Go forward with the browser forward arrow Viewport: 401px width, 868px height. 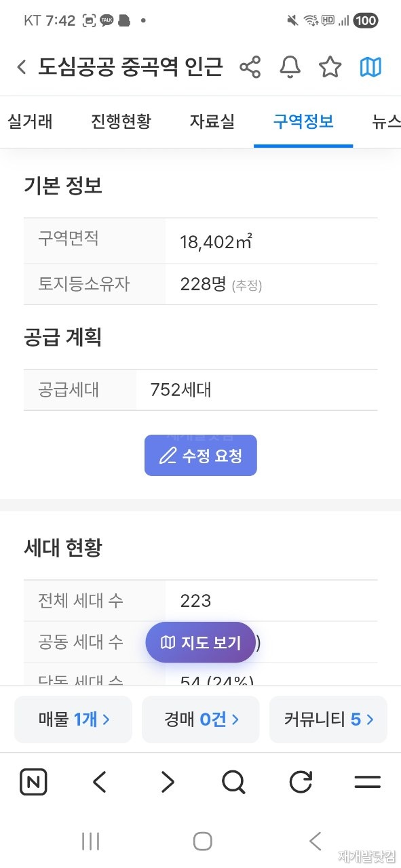[x=167, y=783]
